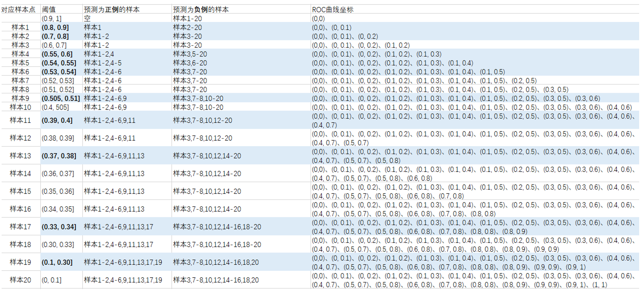Click 样本5 in the 对应样本点 column
The image size is (644, 292).
(x=20, y=63)
